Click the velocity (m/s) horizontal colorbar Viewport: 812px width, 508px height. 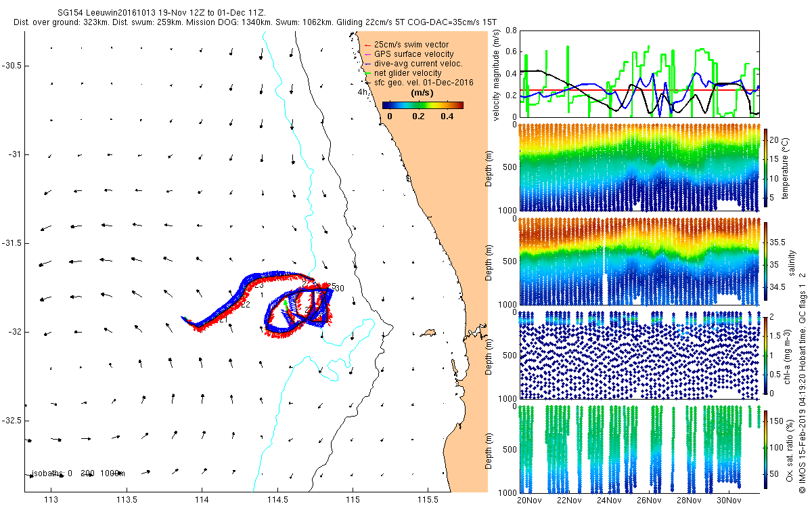click(423, 105)
